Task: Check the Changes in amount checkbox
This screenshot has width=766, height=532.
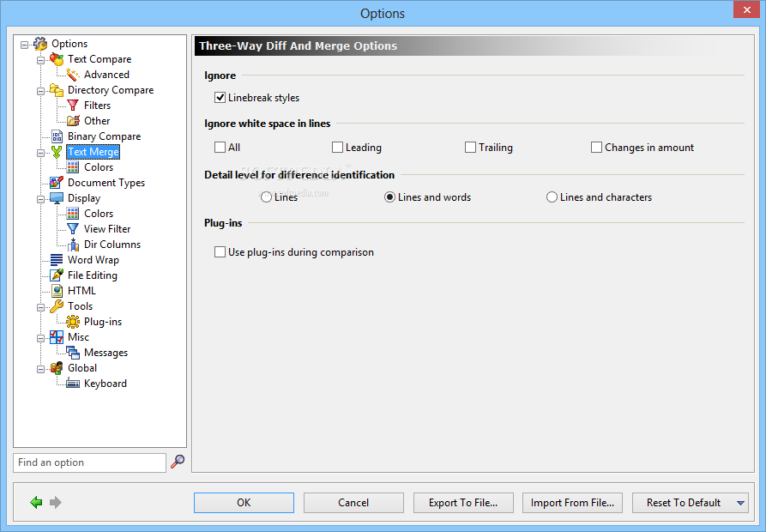Action: pyautogui.click(x=596, y=148)
